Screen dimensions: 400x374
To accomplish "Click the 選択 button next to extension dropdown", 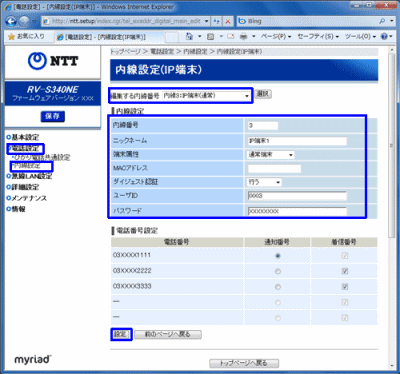I will point(263,94).
